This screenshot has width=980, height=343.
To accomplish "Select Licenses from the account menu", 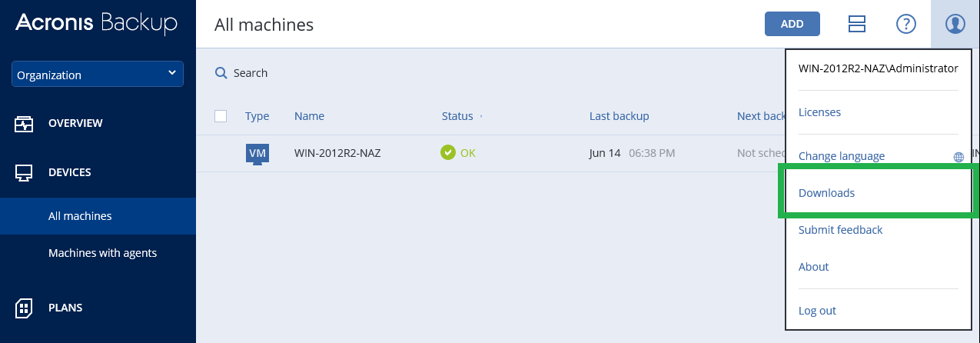I will coord(819,112).
